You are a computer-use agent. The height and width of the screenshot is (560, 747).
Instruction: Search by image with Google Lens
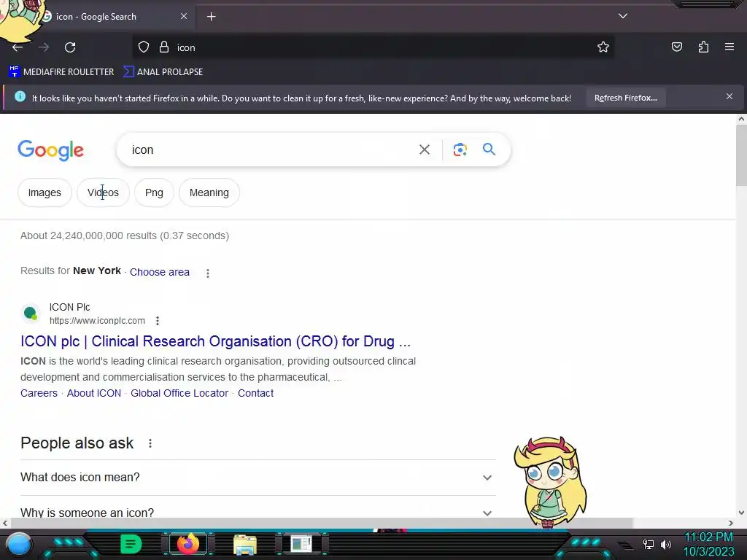click(460, 150)
